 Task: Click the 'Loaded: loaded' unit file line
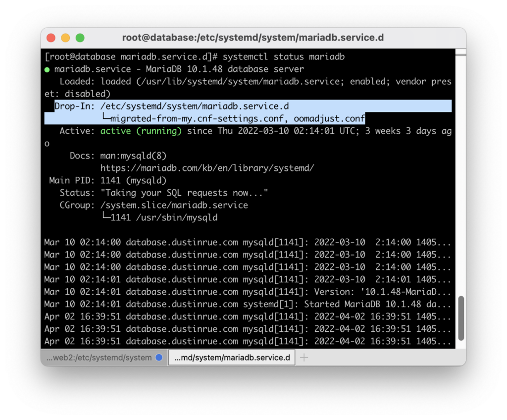coord(248,88)
